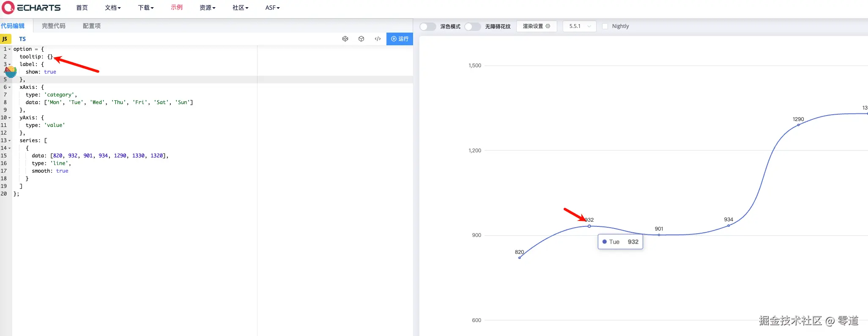
Task: Switch editor to TS language
Action: pos(22,39)
